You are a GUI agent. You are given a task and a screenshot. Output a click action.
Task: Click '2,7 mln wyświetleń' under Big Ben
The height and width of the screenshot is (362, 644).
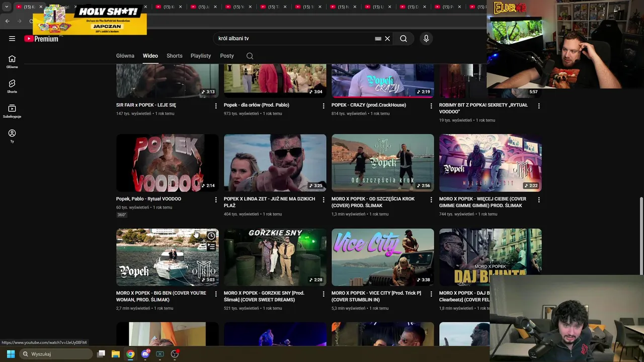[133, 308]
